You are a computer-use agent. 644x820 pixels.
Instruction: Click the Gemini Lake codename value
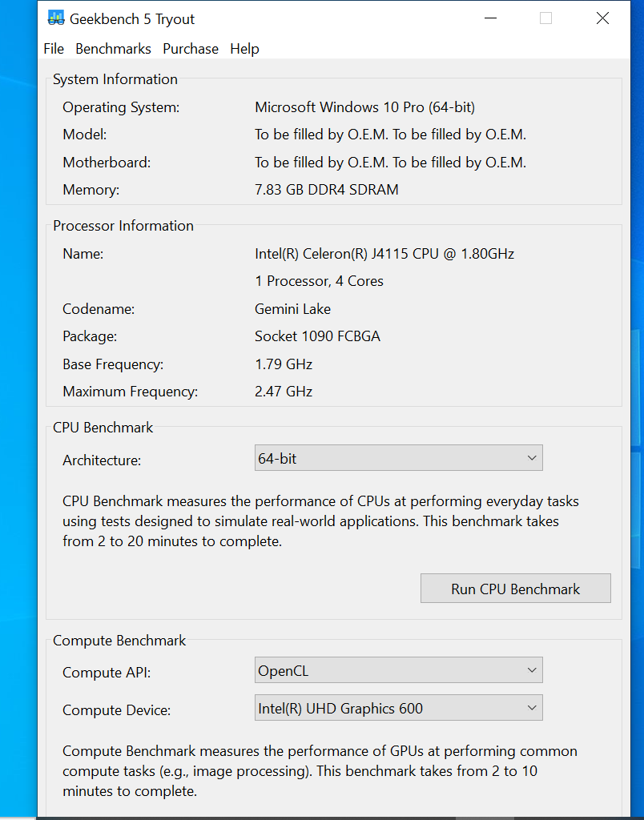click(x=292, y=309)
